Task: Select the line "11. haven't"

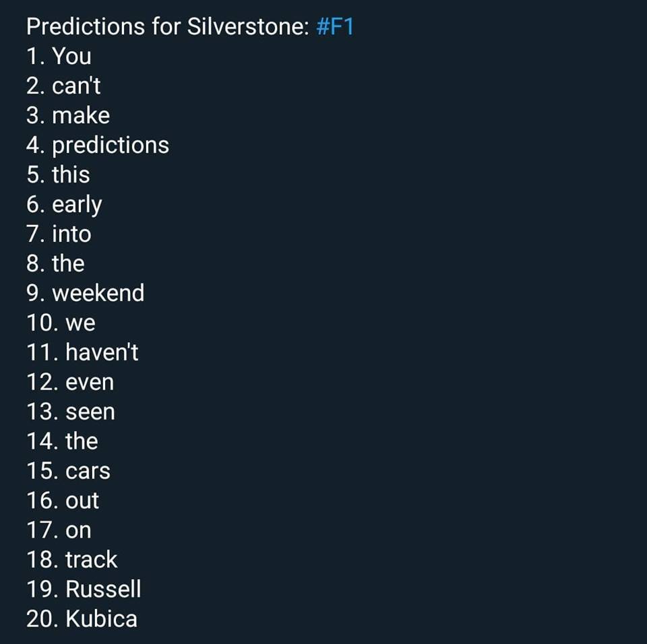Action: 82,353
